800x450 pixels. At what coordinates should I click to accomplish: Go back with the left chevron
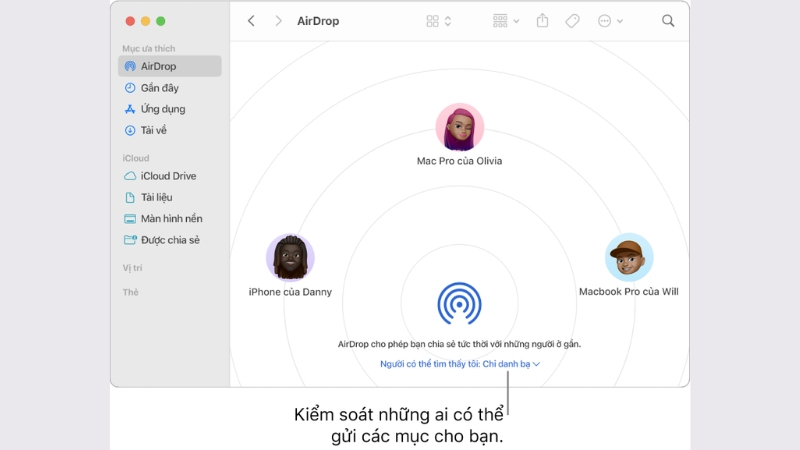pos(251,21)
